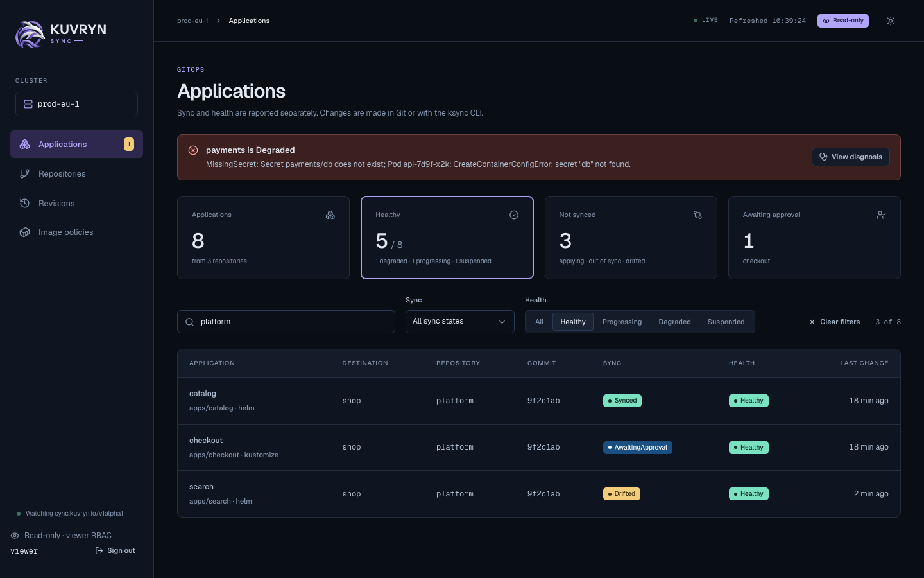The height and width of the screenshot is (578, 924).
Task: Click the magnifier icon in search box
Action: click(x=190, y=322)
